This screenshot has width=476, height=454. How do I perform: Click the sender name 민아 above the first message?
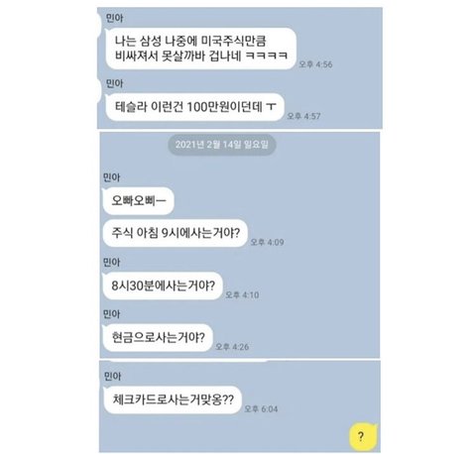(x=114, y=18)
